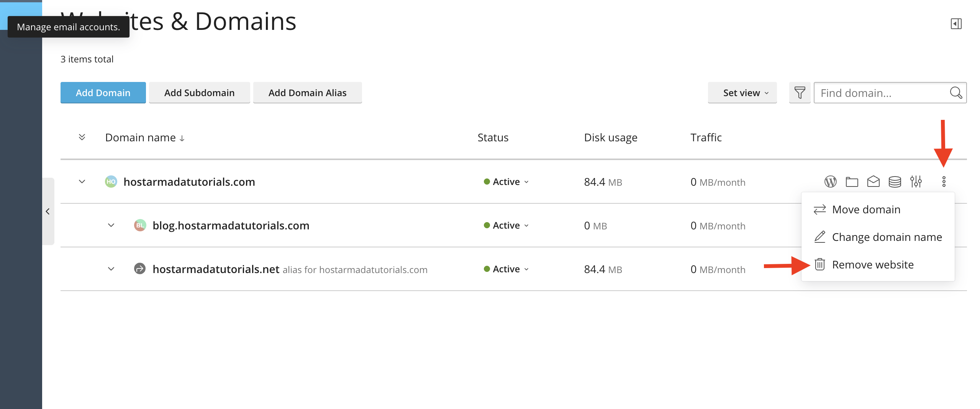Open hostarmadatutorials.com domain link
The width and height of the screenshot is (980, 409).
[189, 182]
